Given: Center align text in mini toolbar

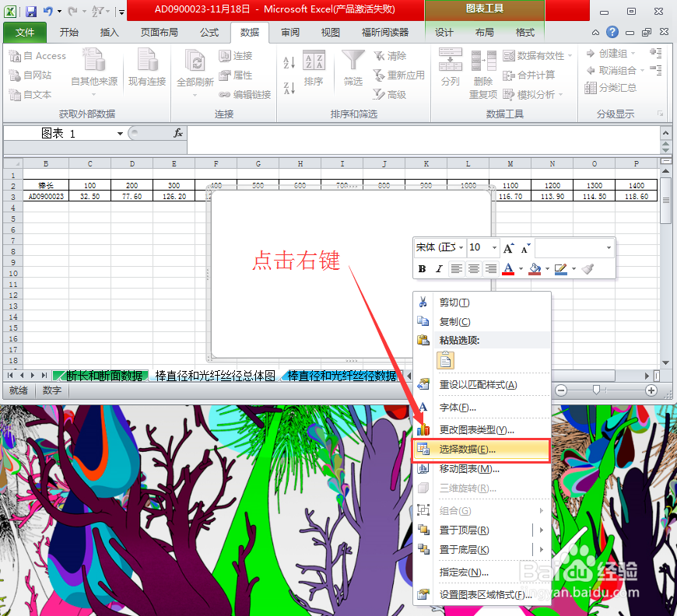Looking at the screenshot, I should click(x=474, y=269).
